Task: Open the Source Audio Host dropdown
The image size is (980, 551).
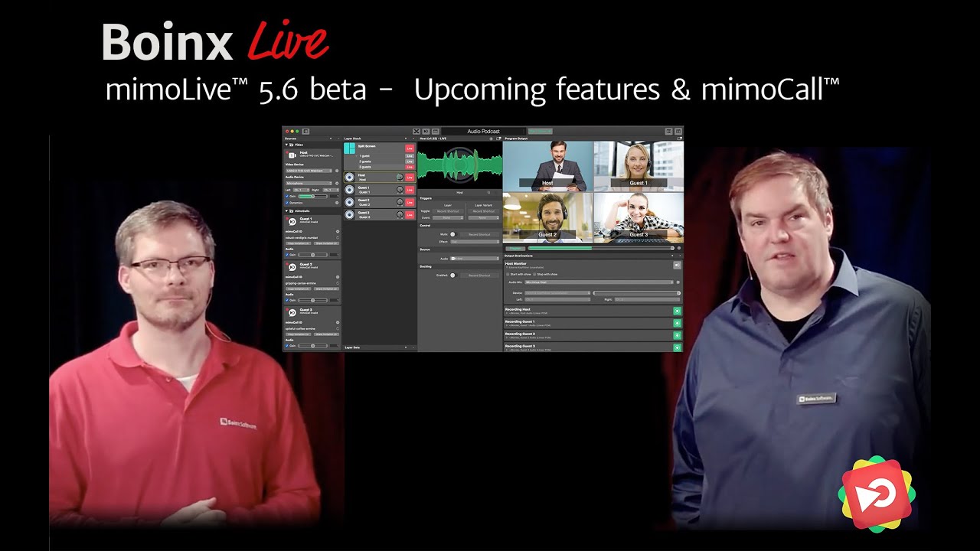Action: 475,259
